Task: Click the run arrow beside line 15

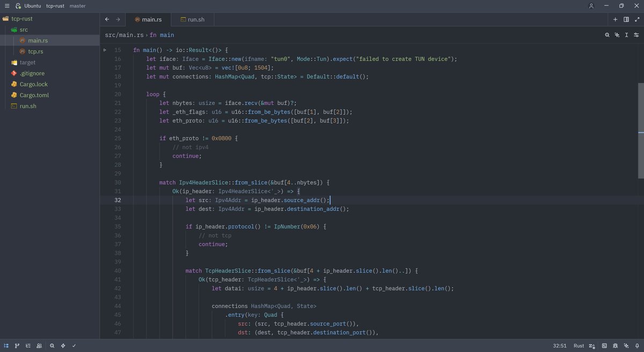Action: click(105, 50)
